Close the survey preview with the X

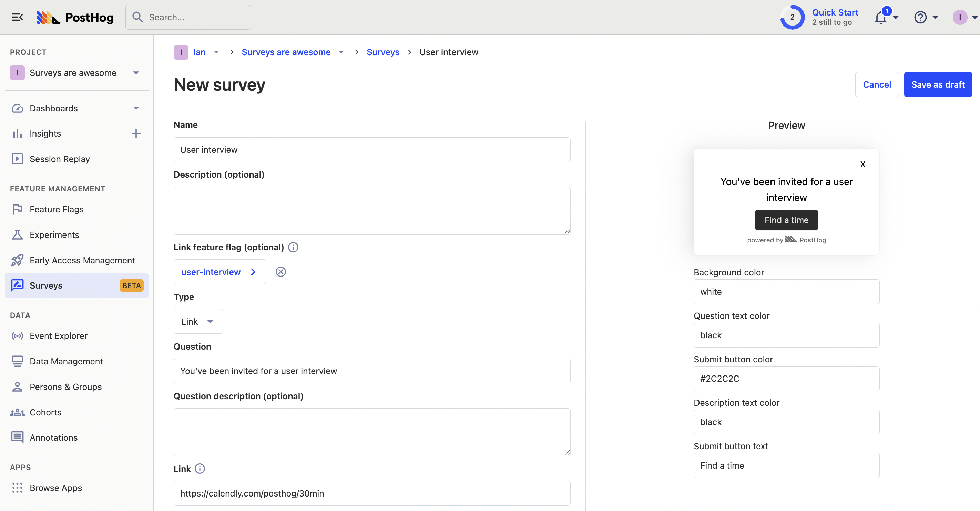pyautogui.click(x=863, y=164)
